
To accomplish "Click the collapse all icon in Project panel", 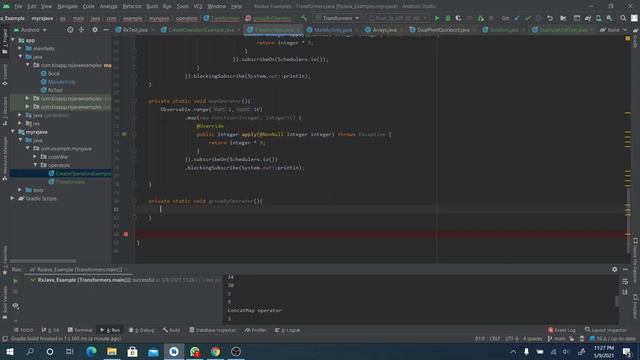I will click(81, 30).
